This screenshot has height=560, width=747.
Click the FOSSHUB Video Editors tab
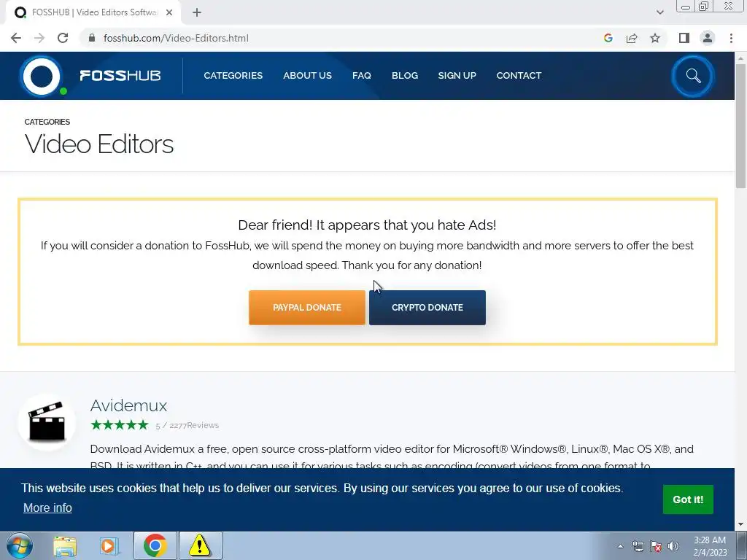[x=93, y=12]
